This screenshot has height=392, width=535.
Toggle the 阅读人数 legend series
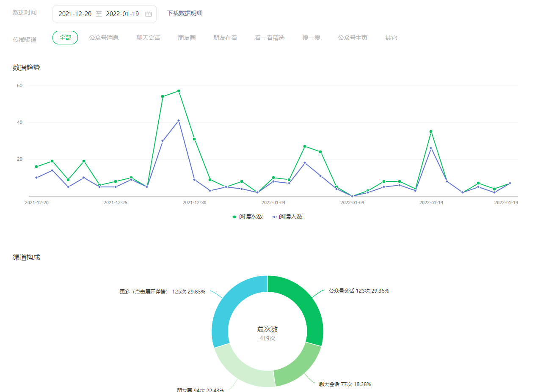(x=287, y=217)
